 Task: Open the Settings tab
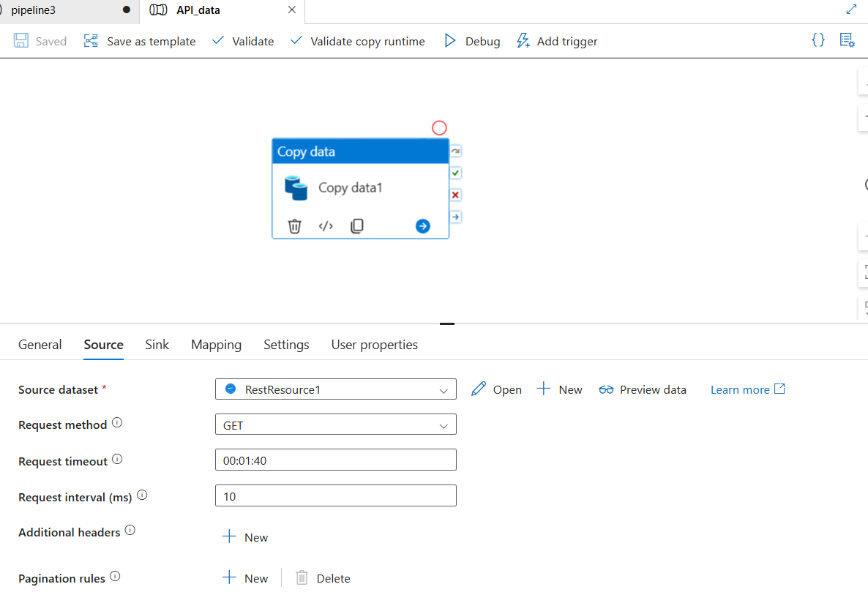pyautogui.click(x=286, y=345)
